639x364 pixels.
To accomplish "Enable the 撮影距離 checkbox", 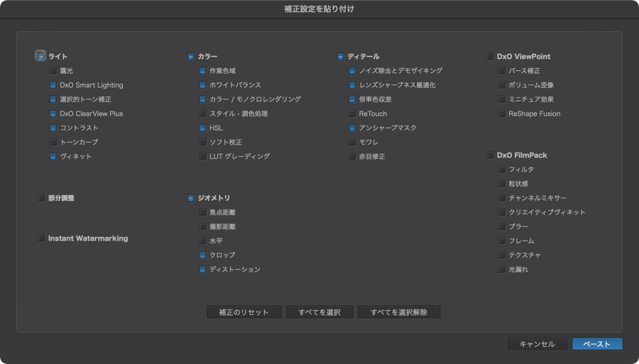I will click(202, 226).
